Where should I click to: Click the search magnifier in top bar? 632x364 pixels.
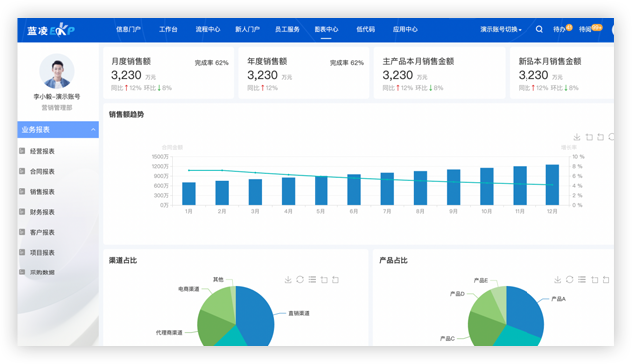(x=539, y=29)
